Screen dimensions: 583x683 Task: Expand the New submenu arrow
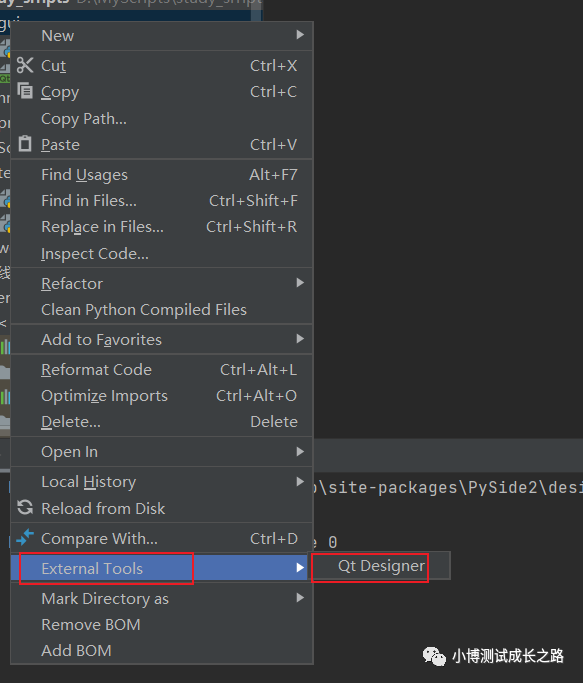click(x=300, y=35)
